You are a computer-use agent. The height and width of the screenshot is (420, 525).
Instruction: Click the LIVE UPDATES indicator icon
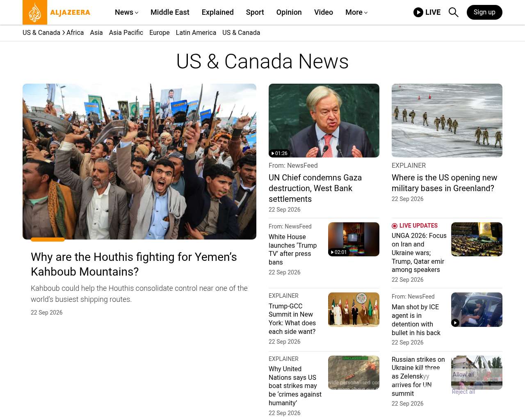(395, 226)
